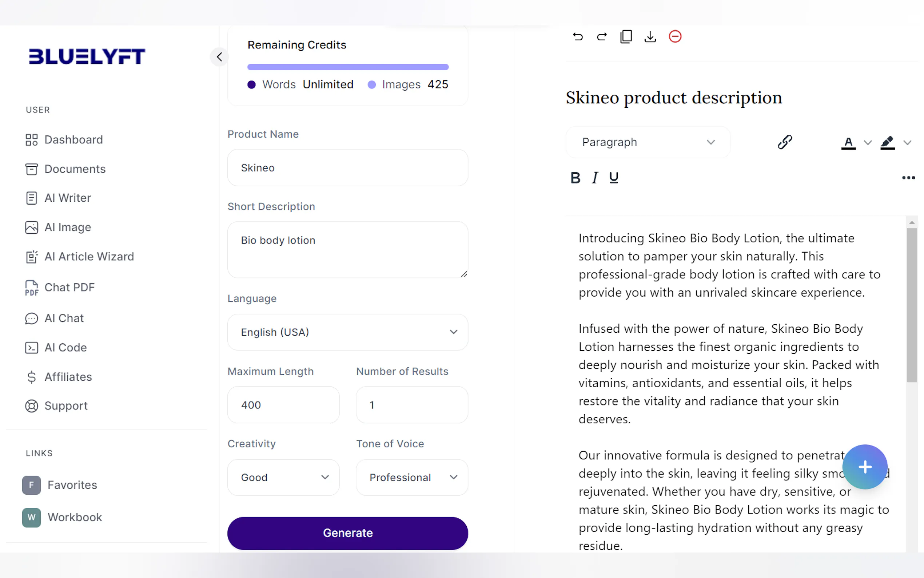Open the Creativity dropdown

tap(283, 477)
